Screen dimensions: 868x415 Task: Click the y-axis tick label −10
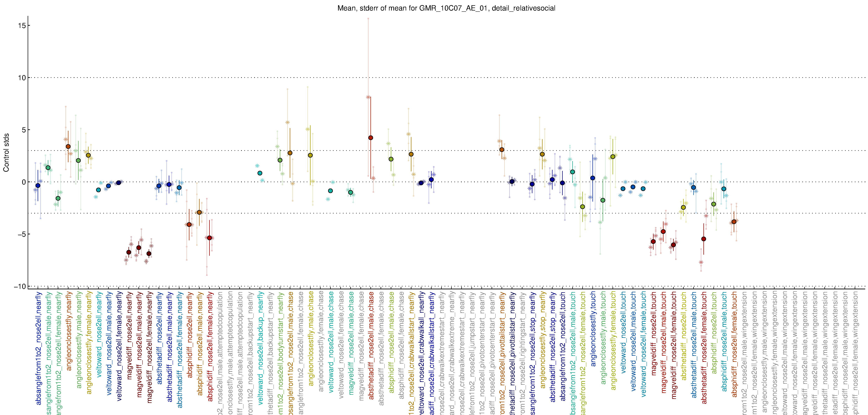tap(20, 286)
